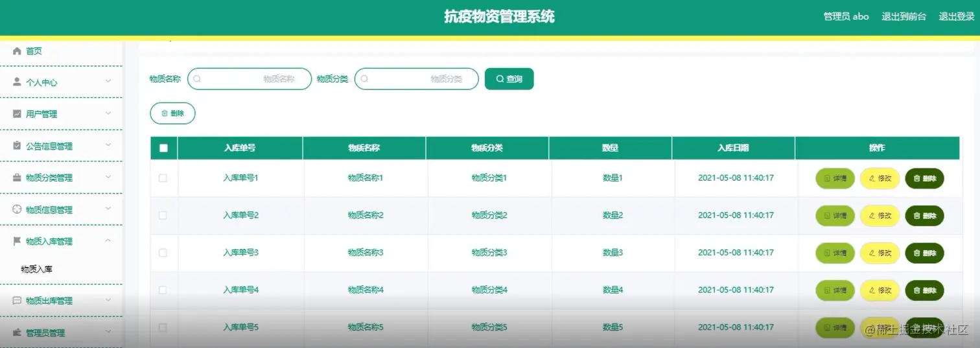980x348 pixels.
Task: Focus the 物质分类 search input
Action: [416, 79]
